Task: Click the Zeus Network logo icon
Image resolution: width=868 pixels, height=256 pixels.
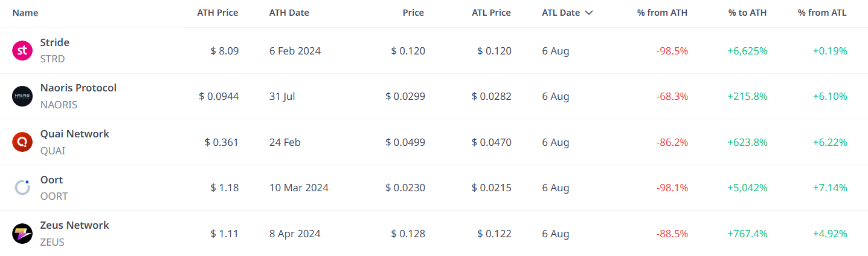Action: click(x=22, y=234)
